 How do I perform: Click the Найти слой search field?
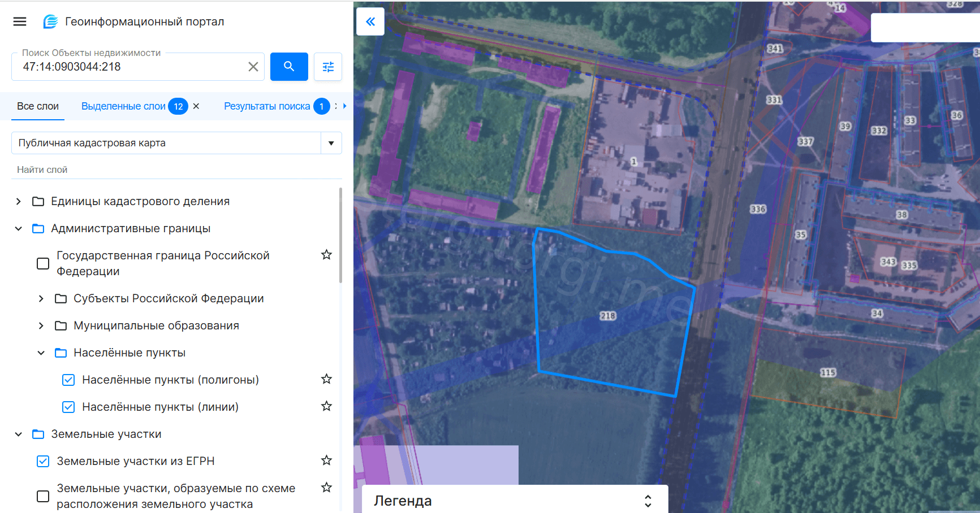pos(170,169)
